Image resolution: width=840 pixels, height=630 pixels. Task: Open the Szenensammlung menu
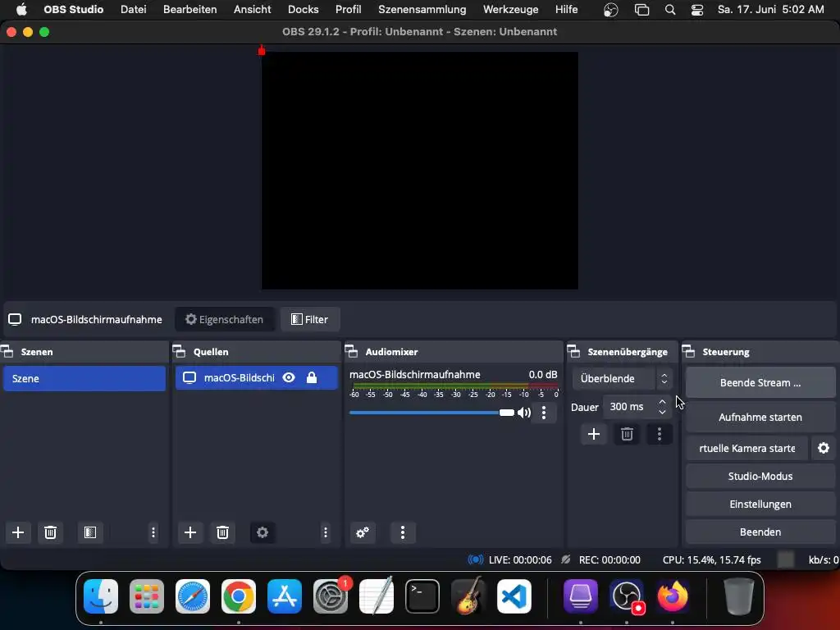click(x=422, y=9)
